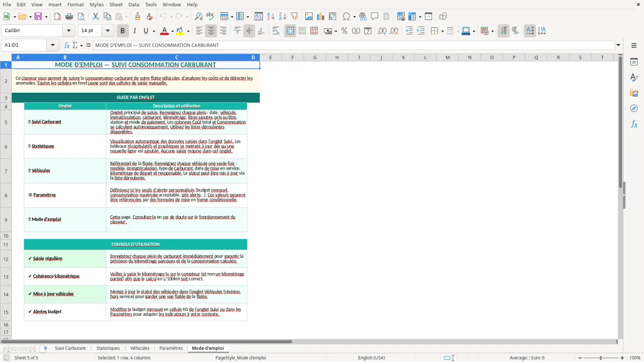The width and height of the screenshot is (644, 362).
Task: Toggle Align Right
Action: pos(223,31)
